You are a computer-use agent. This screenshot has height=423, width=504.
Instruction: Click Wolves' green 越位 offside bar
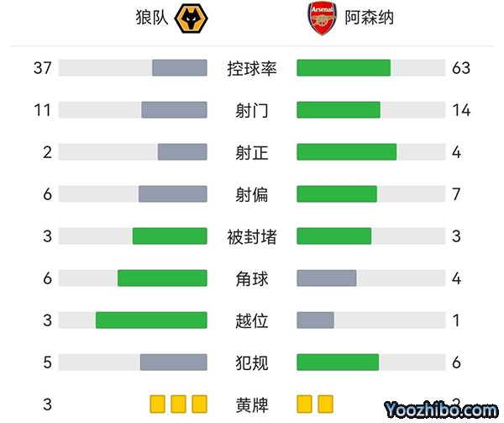point(151,320)
